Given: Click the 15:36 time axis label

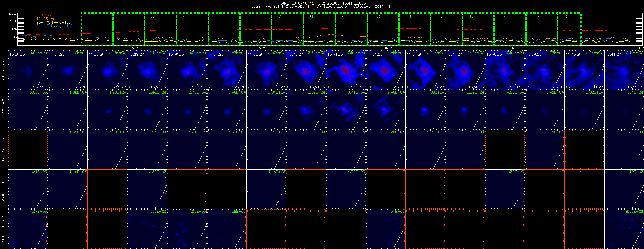Looking at the screenshot, I should (x=388, y=48).
